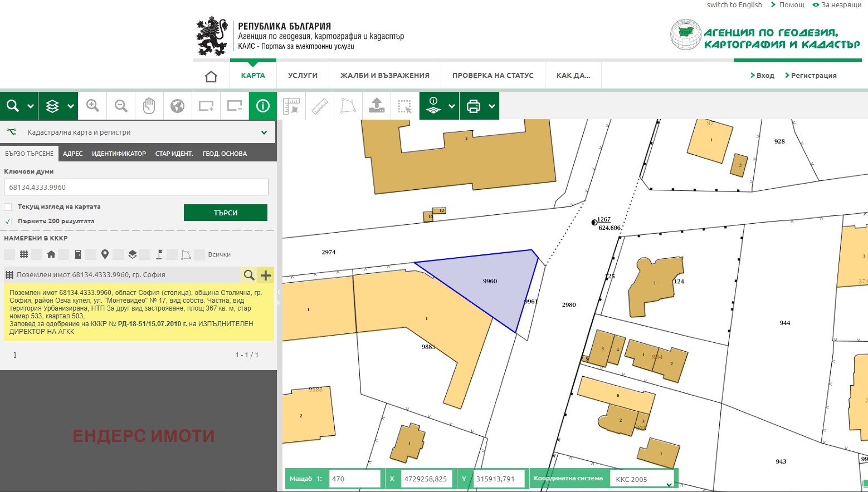Expand the 'Кадастрална карта и регистри' dropdown
The height and width of the screenshot is (492, 868).
264,132
